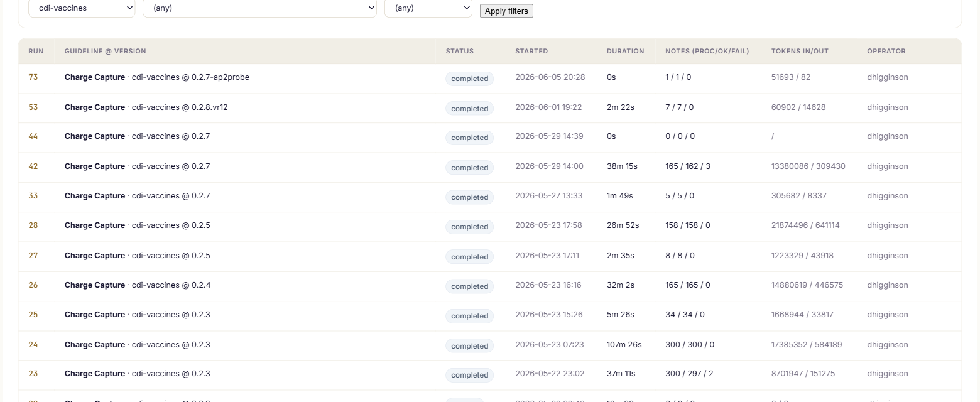Open run 53 link
Image resolution: width=980 pixels, height=402 pixels.
[33, 107]
